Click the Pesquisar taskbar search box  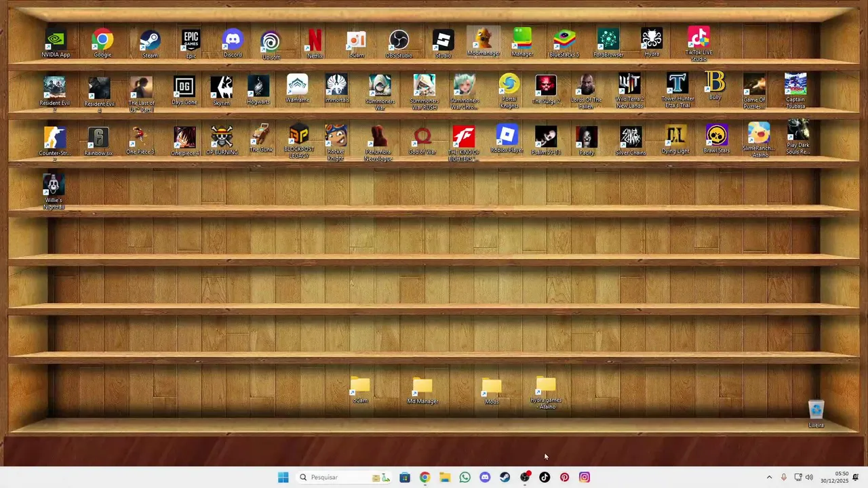coord(344,477)
